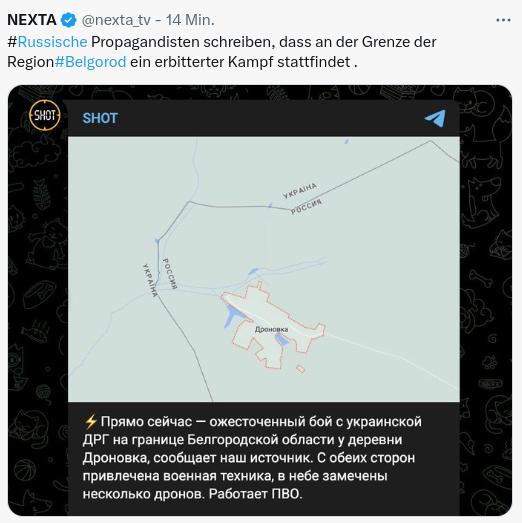This screenshot has width=522, height=523.
Task: Click the German tweet text about Kampf
Action: [222, 52]
